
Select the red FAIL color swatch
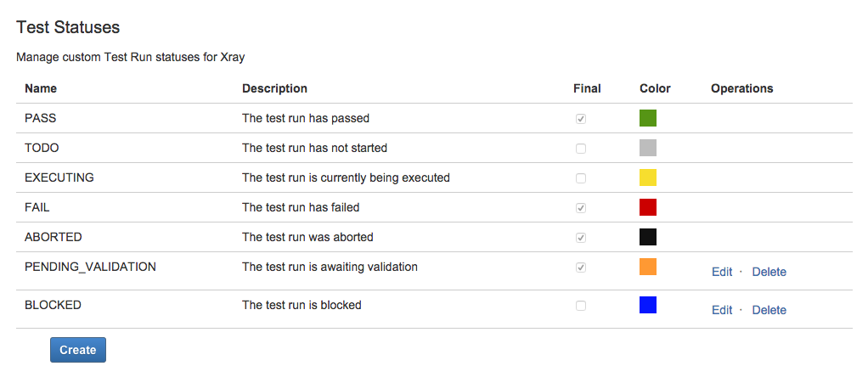coord(648,207)
